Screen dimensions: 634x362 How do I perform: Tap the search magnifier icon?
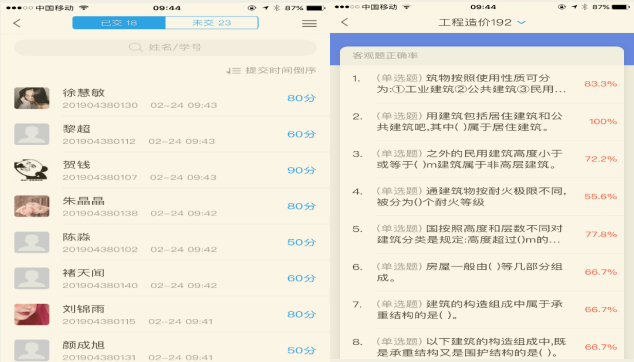(x=135, y=47)
